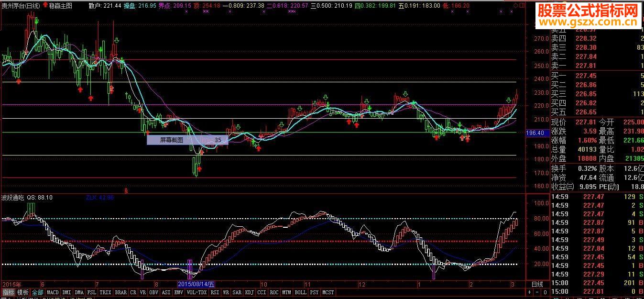Click the 贵州茅台(日线) chart title

[21, 6]
